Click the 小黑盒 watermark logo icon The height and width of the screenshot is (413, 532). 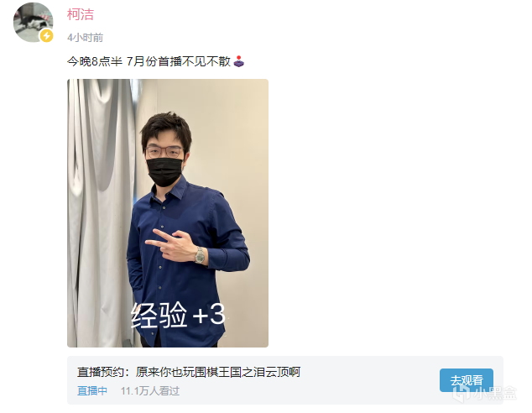[x=461, y=393]
